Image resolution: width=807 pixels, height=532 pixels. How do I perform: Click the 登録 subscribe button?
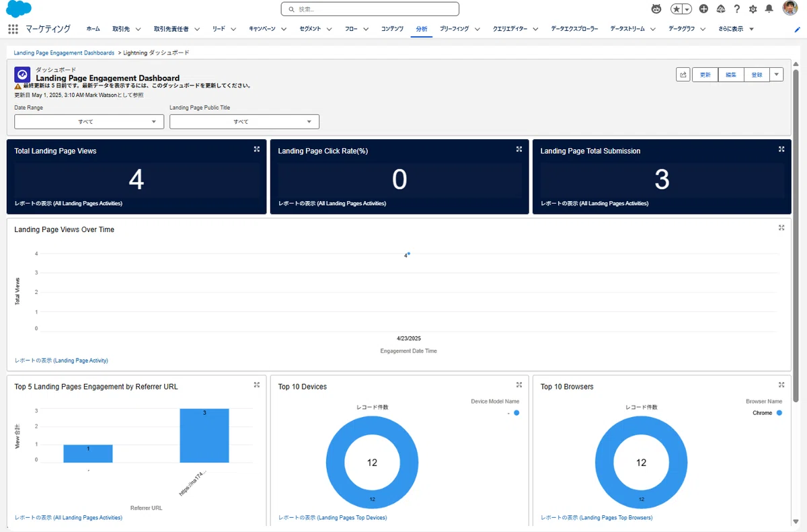coord(757,75)
